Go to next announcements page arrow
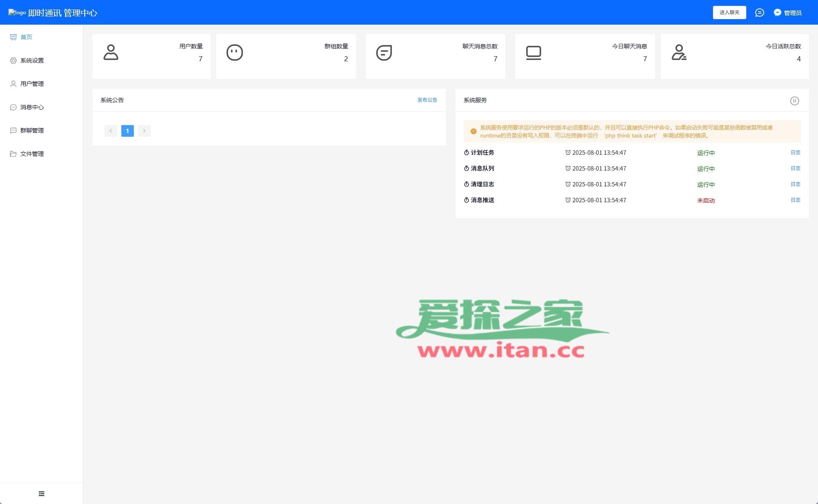 tap(144, 131)
